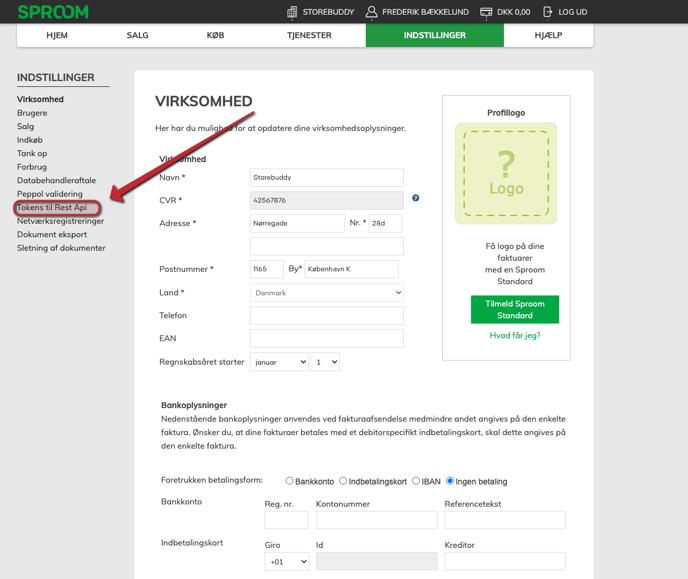Click the Navn field containing Storebuddy
The image size is (688, 579).
tap(327, 178)
